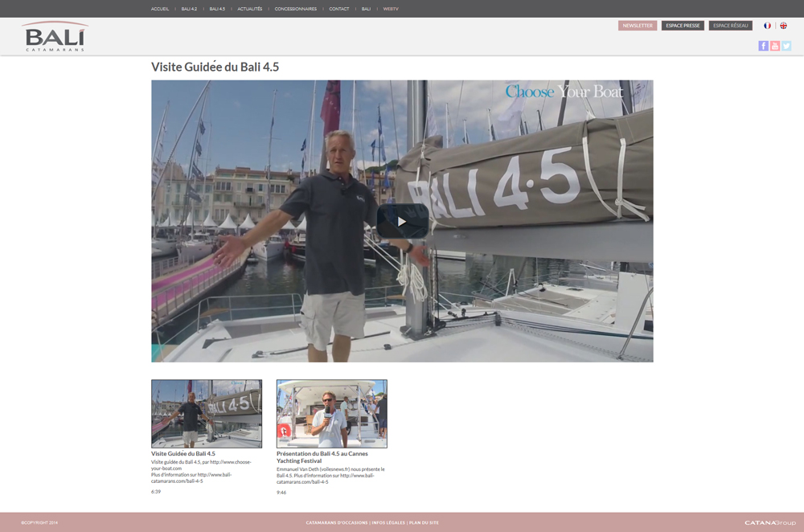The width and height of the screenshot is (804, 532).
Task: Click the Espace Presse button
Action: (683, 26)
